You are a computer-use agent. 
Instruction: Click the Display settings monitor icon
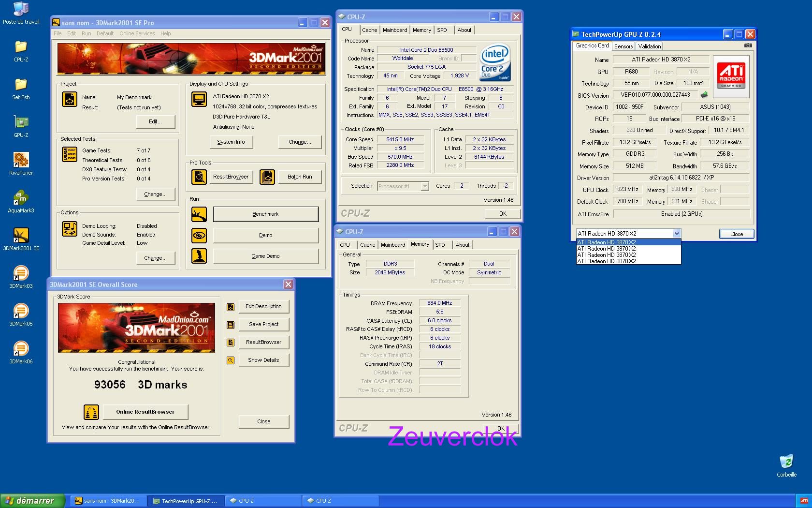[x=199, y=99]
